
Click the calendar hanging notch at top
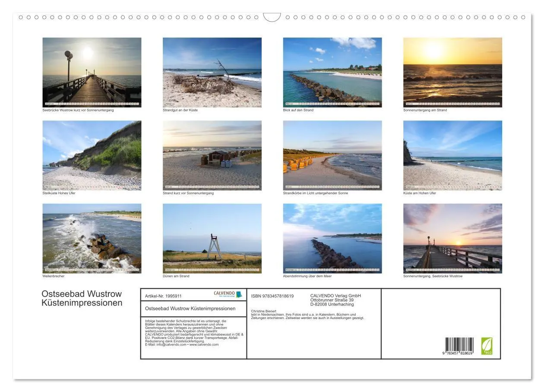tap(272, 17)
